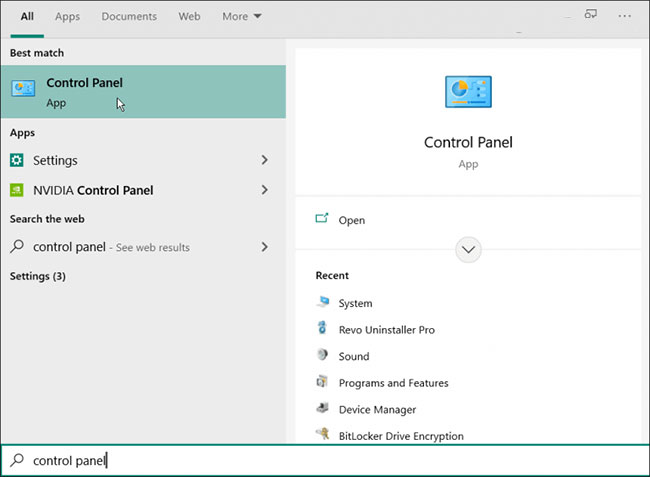Image resolution: width=650 pixels, height=477 pixels.
Task: Choose control panel See web results
Action: click(143, 247)
